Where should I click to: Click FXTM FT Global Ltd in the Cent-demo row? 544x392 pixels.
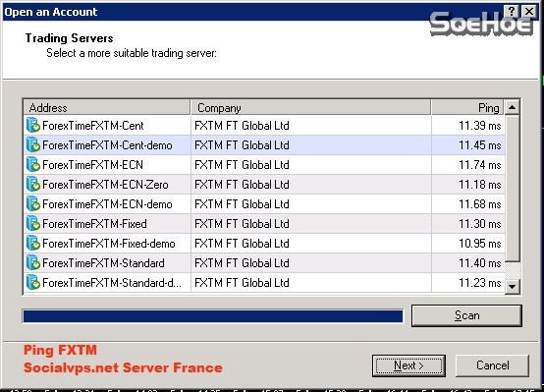[x=242, y=145]
